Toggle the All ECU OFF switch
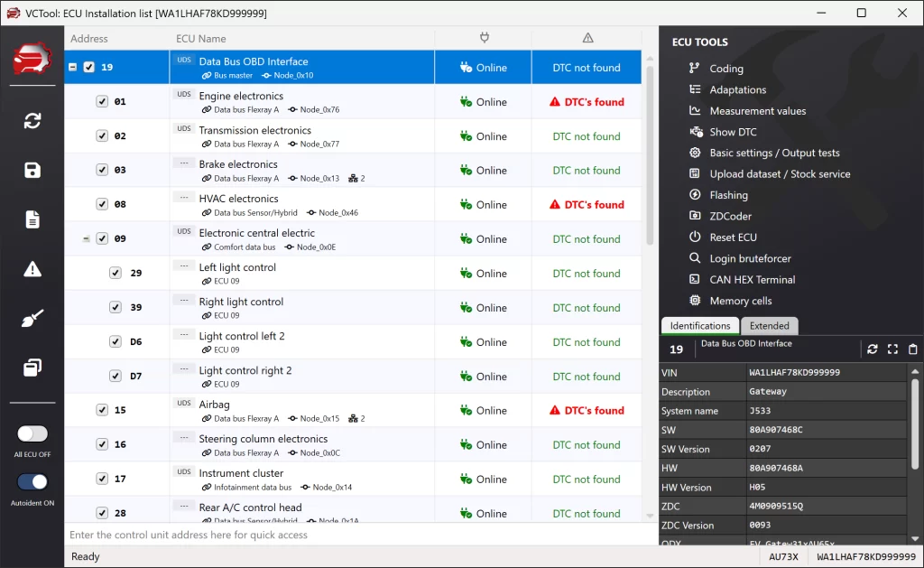924x568 pixels. 32,434
